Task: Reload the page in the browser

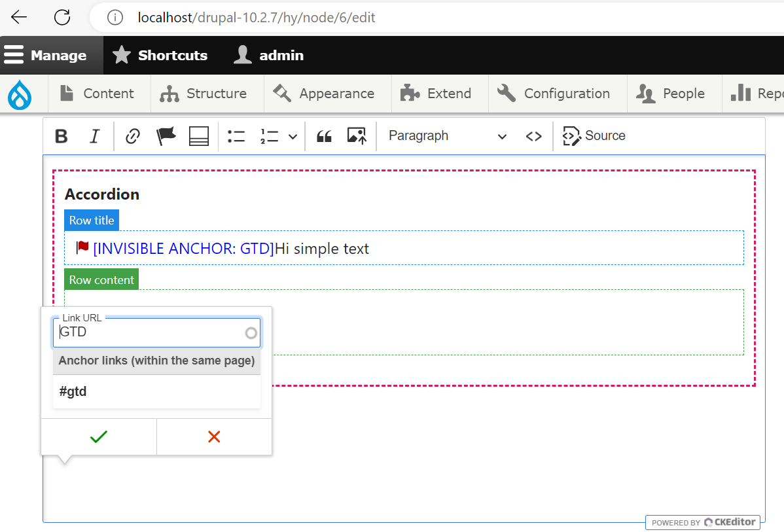Action: tap(62, 18)
